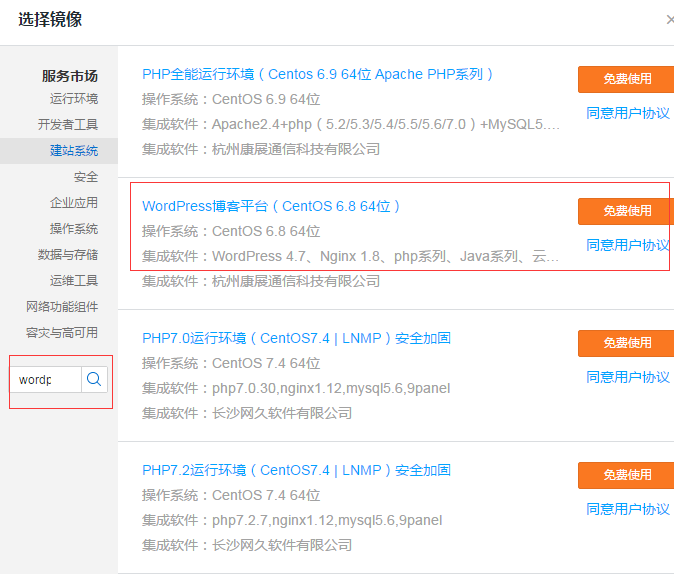This screenshot has height=574, width=674.
Task: Click the search magnifier icon
Action: (x=94, y=379)
